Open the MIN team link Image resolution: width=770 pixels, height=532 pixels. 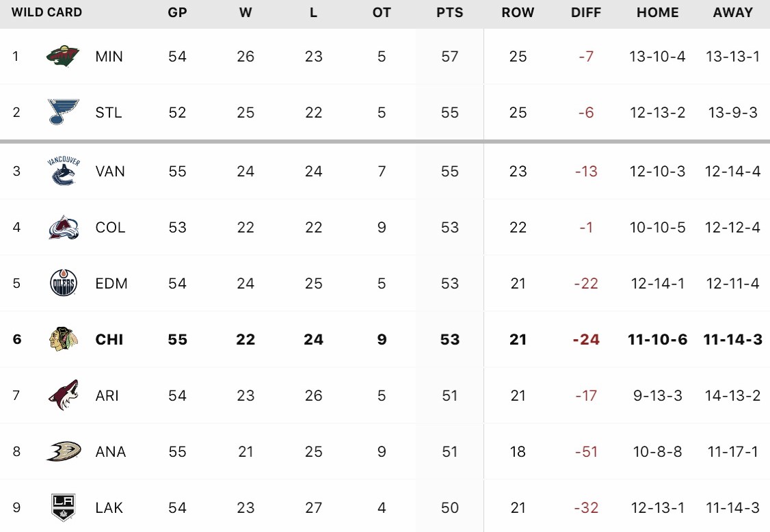pyautogui.click(x=109, y=57)
